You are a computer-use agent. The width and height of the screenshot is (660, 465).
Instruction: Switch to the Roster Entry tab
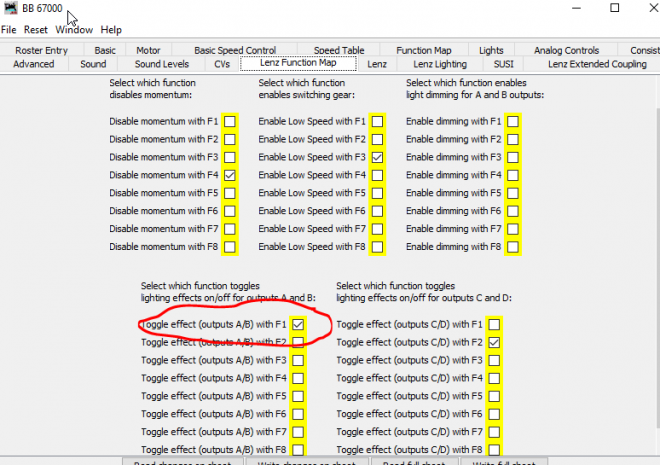[x=41, y=50]
